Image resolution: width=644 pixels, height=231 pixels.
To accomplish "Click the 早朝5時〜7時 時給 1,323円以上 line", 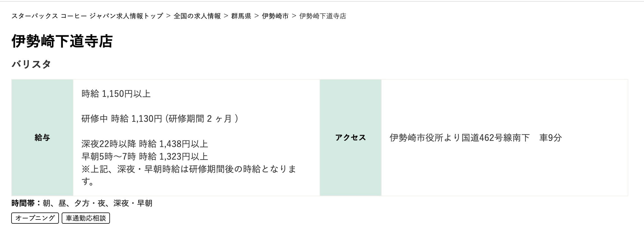I will pos(144,156).
